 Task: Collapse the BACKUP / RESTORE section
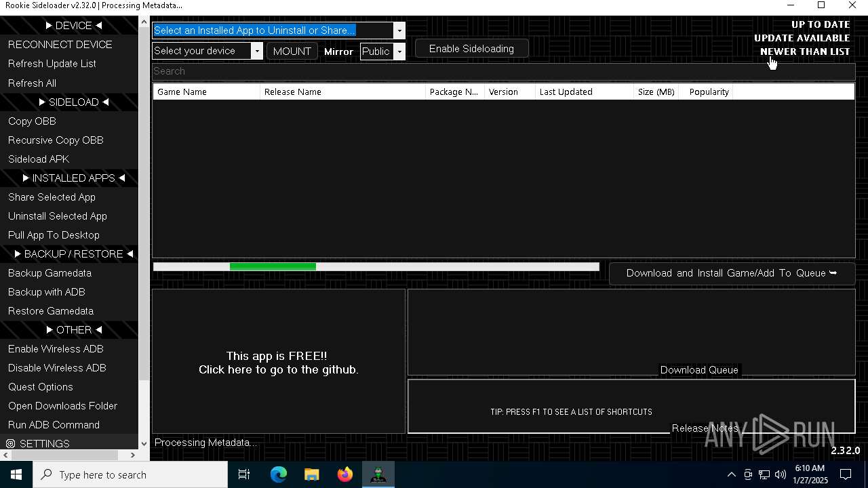pyautogui.click(x=73, y=253)
